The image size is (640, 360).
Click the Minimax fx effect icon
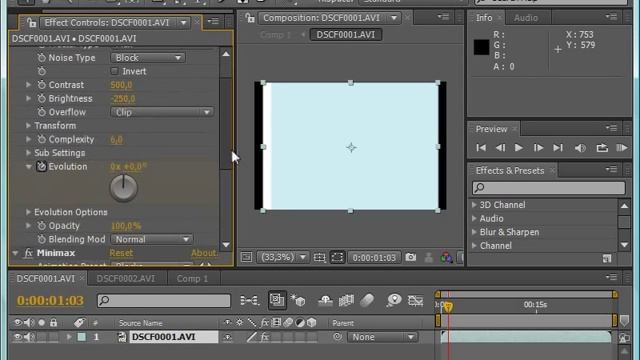(28, 253)
